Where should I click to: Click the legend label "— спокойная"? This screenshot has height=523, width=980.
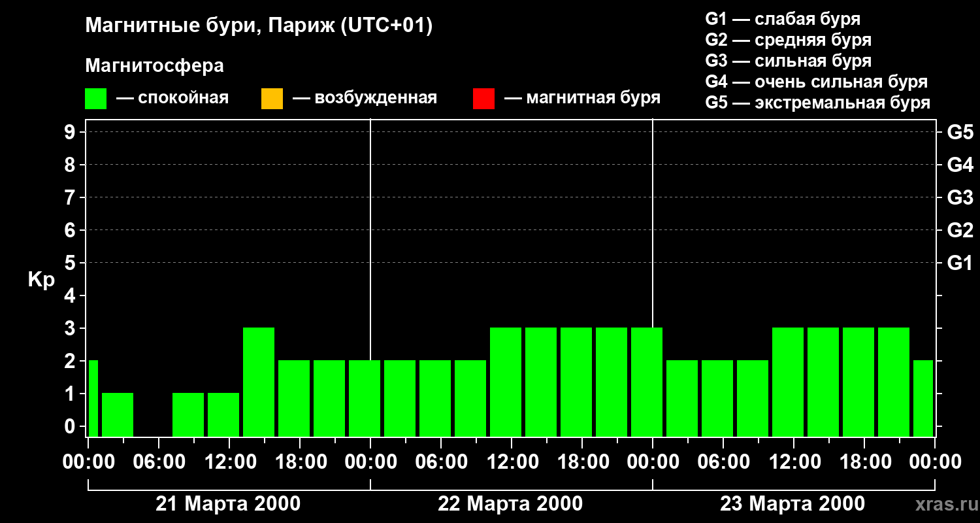pyautogui.click(x=172, y=98)
